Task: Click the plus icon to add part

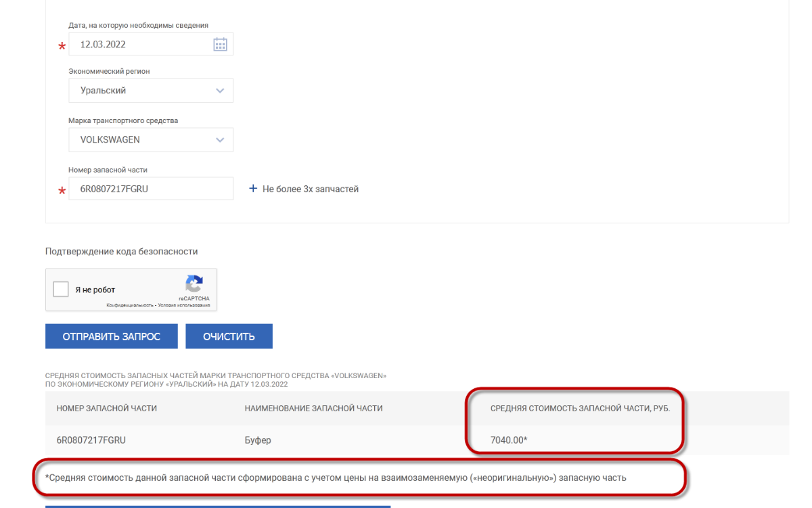Action: tap(254, 189)
